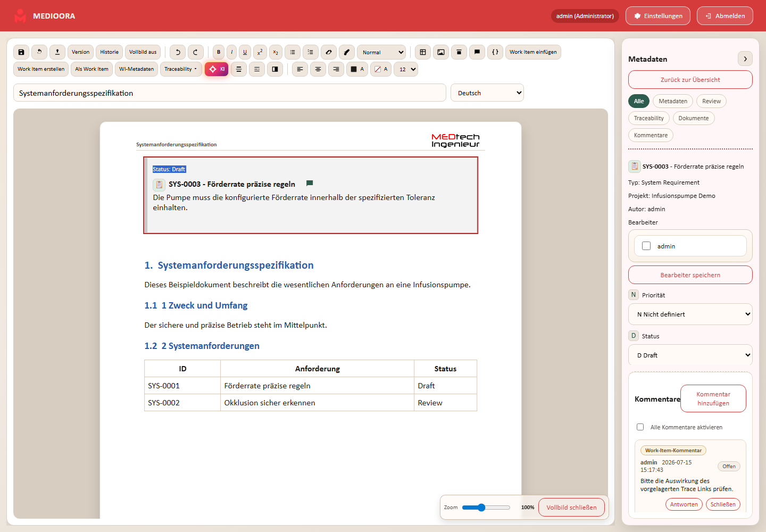The height and width of the screenshot is (532, 766).
Task: Click Antworten on the comment
Action: click(x=684, y=504)
